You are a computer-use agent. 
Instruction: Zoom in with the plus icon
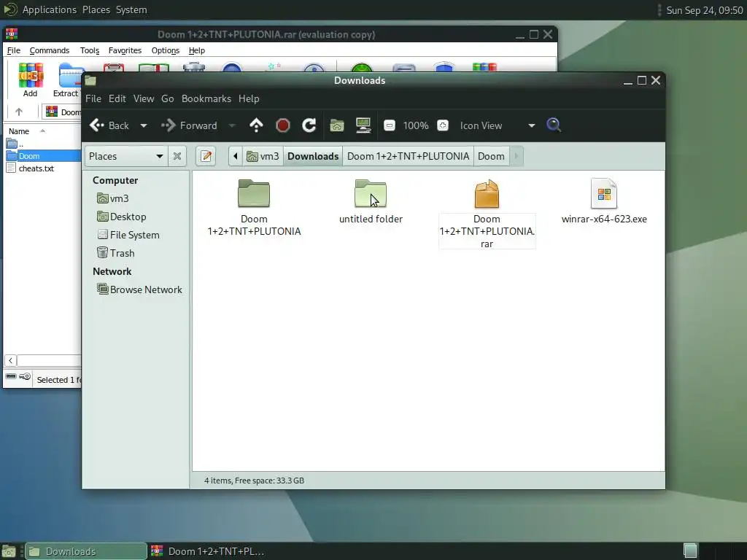pos(443,125)
